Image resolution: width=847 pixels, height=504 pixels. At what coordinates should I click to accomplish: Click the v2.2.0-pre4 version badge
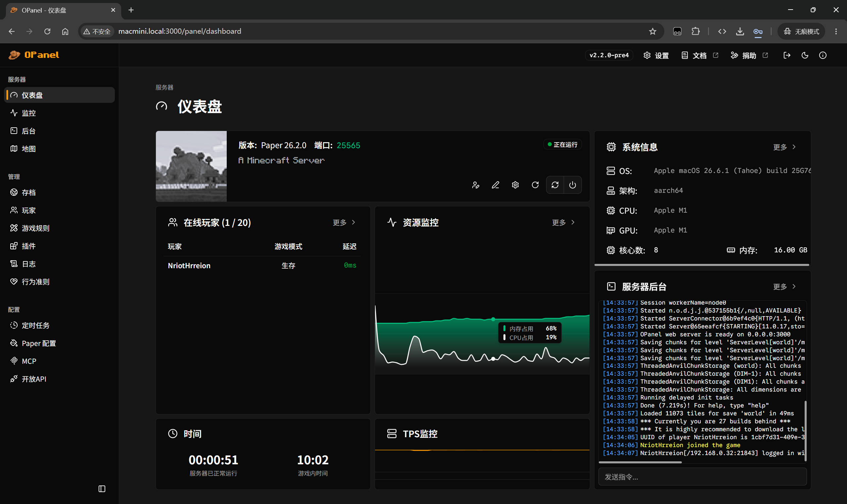(x=609, y=55)
